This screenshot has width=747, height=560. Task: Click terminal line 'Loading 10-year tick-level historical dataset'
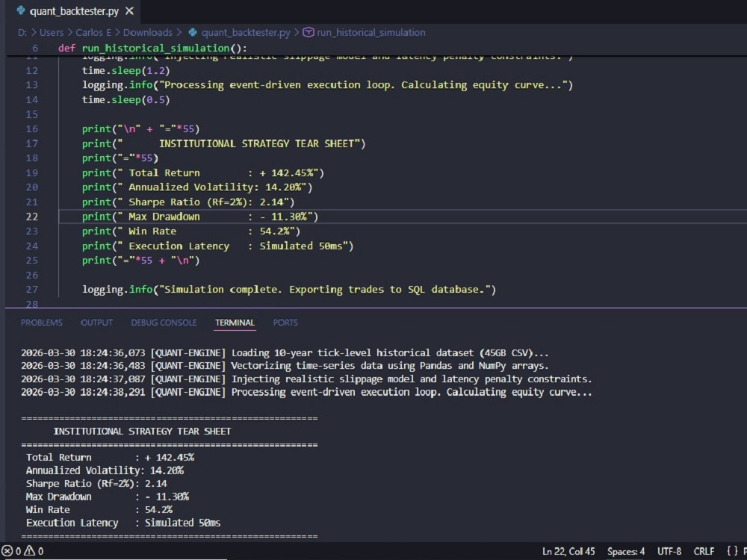[x=285, y=353]
